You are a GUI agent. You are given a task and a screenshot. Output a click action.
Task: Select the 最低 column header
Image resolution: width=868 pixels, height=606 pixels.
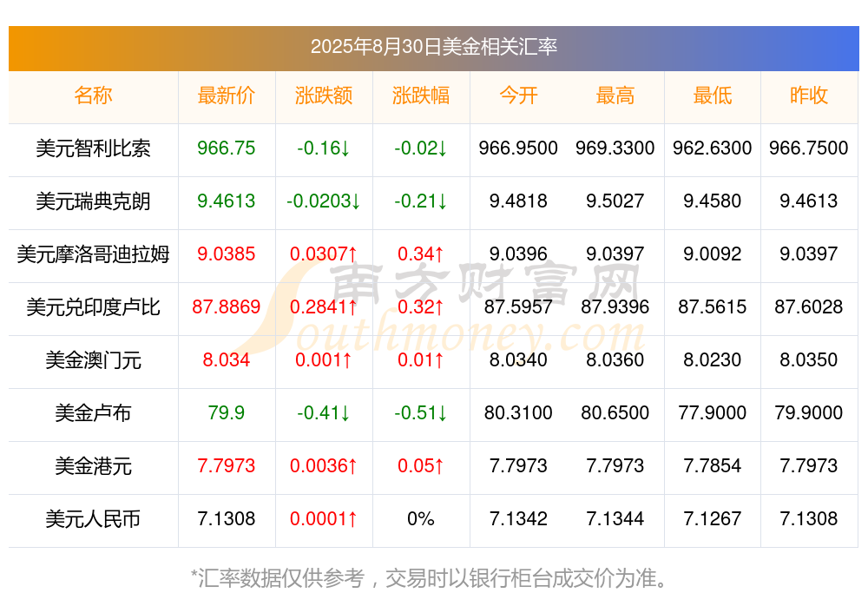coord(713,96)
